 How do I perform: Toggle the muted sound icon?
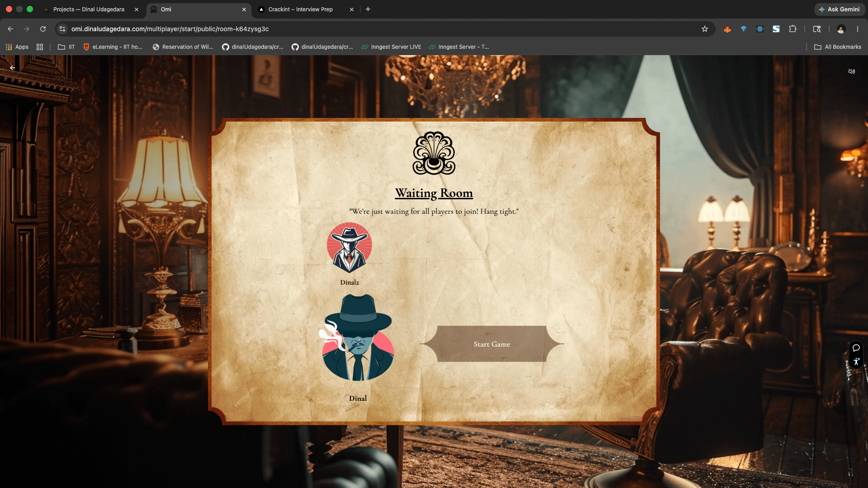click(x=852, y=71)
